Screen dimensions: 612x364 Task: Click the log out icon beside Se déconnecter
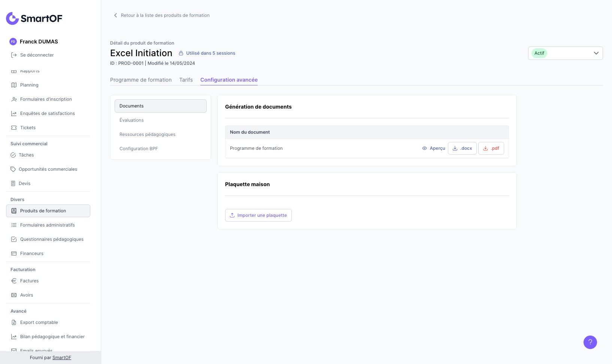[x=14, y=55]
